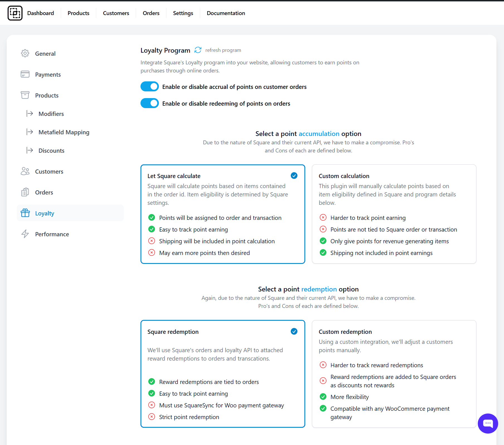Click the Performance lightning bolt icon
Viewport: 504px width, 445px height.
point(25,234)
